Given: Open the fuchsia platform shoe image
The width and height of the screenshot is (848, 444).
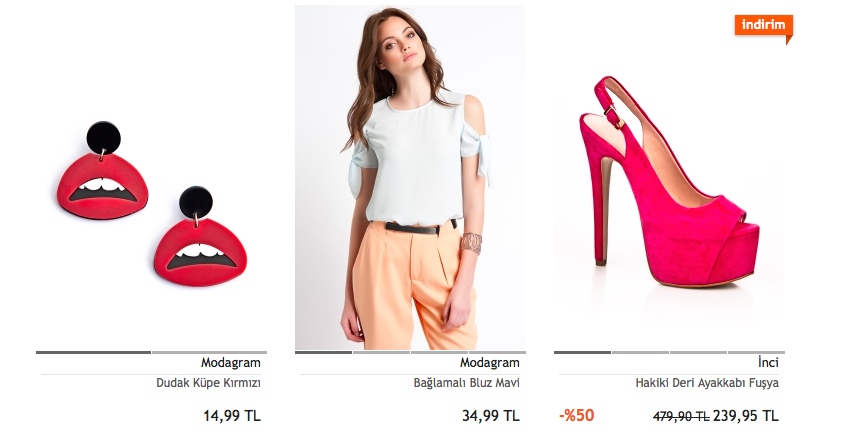Looking at the screenshot, I should (x=670, y=181).
